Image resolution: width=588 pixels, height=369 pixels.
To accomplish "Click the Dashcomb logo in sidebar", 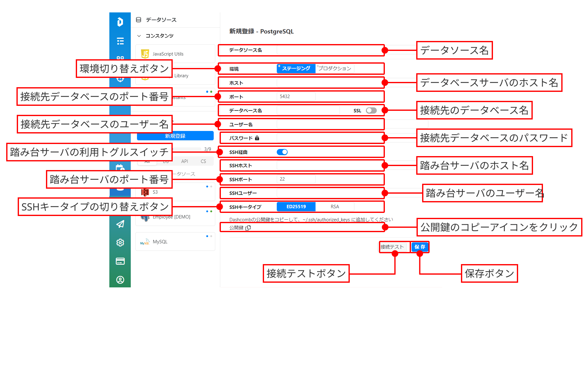I will [x=120, y=22].
